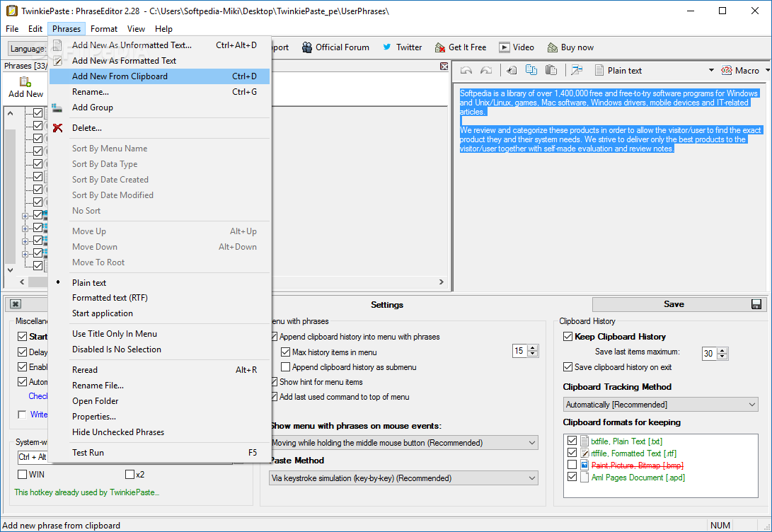Click phrases tree scrollbar down arrow
The height and width of the screenshot is (532, 772).
coord(11,270)
